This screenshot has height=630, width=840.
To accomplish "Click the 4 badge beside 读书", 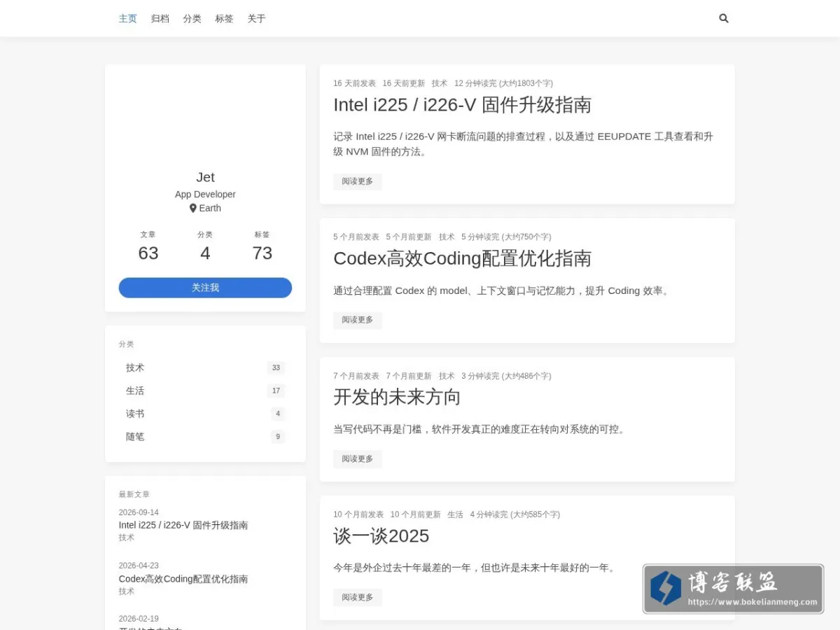I will (x=278, y=414).
